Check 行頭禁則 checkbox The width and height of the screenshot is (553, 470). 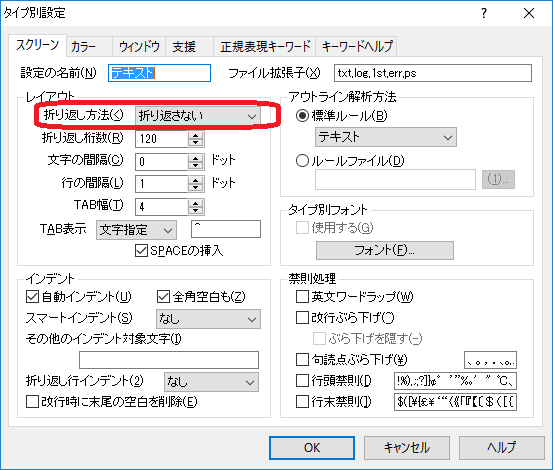point(302,381)
